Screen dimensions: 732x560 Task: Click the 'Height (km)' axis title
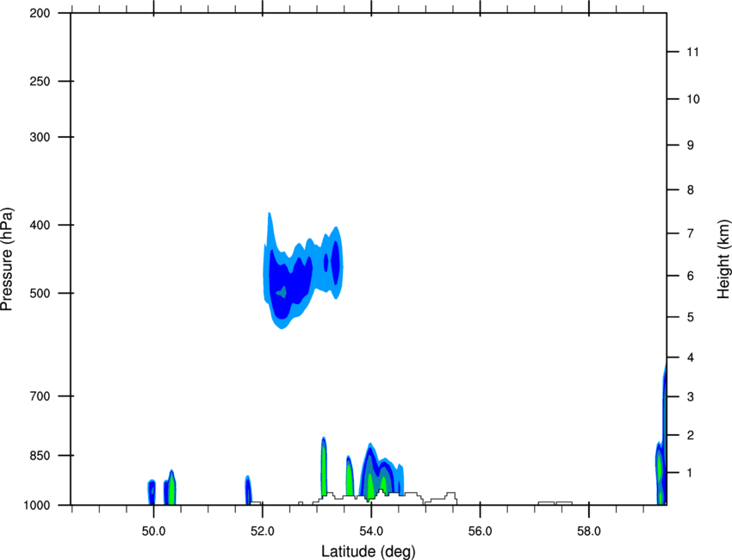click(723, 259)
